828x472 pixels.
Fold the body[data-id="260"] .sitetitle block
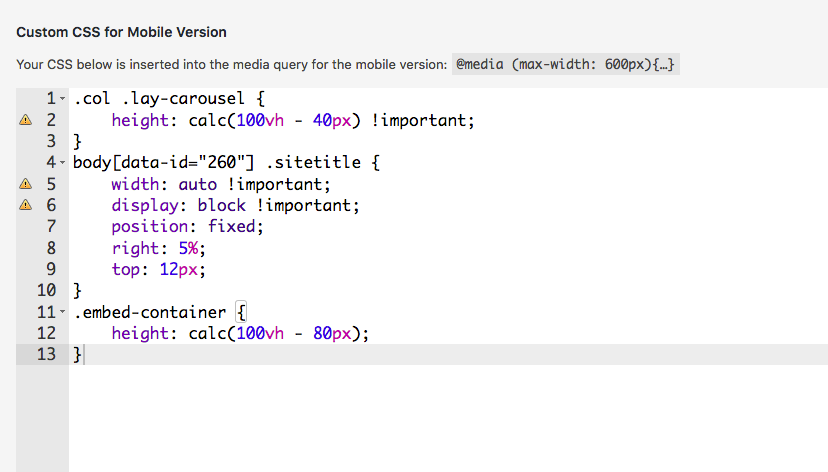pos(63,163)
